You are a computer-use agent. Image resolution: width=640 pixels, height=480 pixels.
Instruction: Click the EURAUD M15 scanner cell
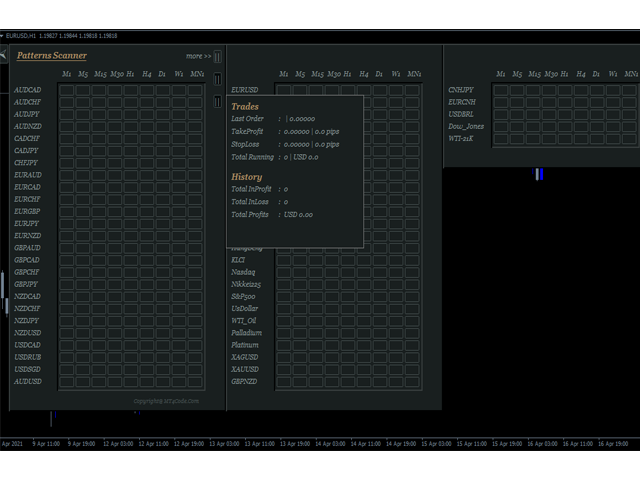tap(99, 176)
